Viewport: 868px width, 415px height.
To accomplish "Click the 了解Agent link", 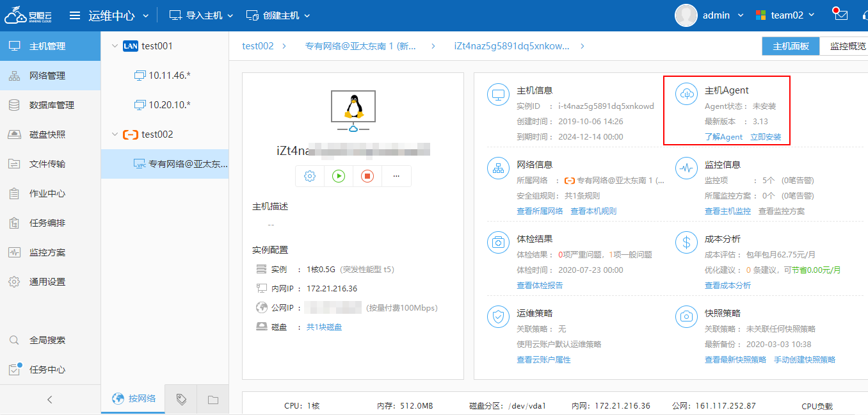I will 723,137.
